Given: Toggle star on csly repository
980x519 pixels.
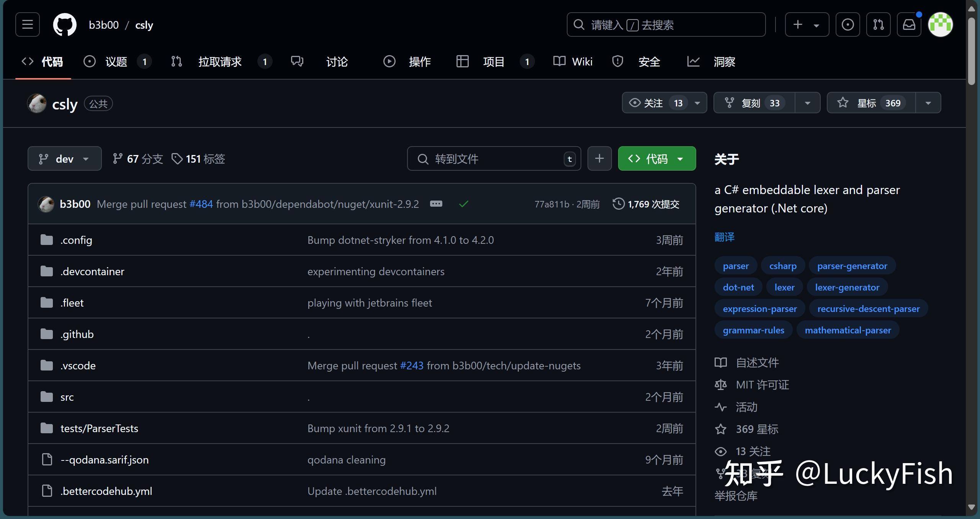Looking at the screenshot, I should point(871,103).
